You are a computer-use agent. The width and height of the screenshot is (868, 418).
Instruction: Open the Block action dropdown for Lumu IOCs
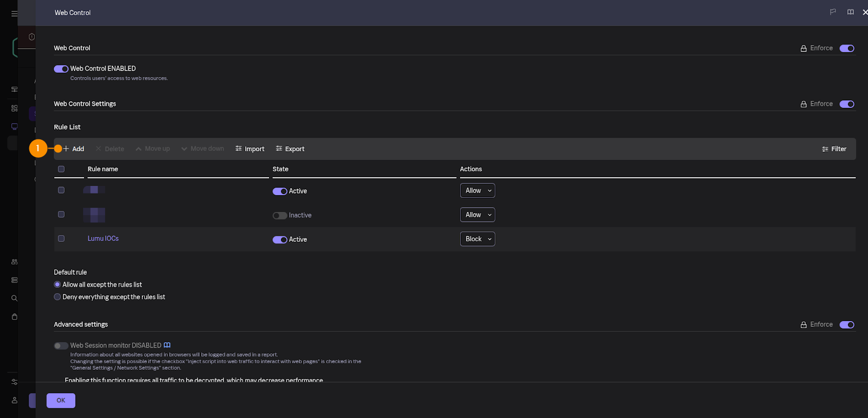pos(477,239)
